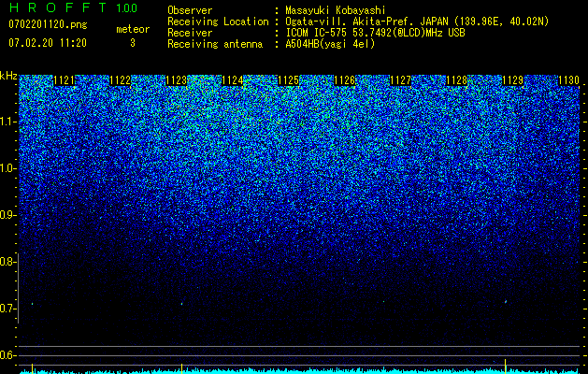Click the Observer field label

(x=190, y=10)
